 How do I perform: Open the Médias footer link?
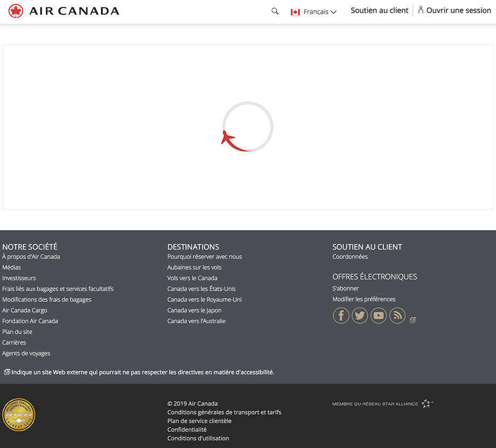click(11, 267)
